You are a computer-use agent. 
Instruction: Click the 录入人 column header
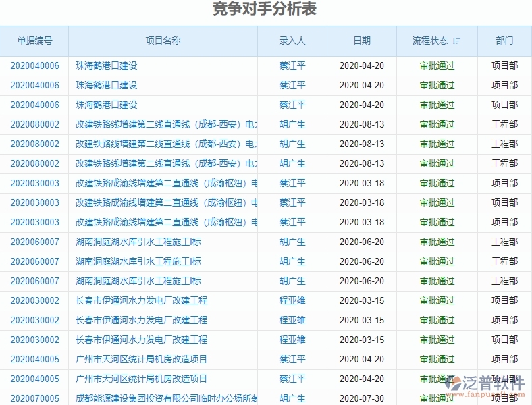292,40
